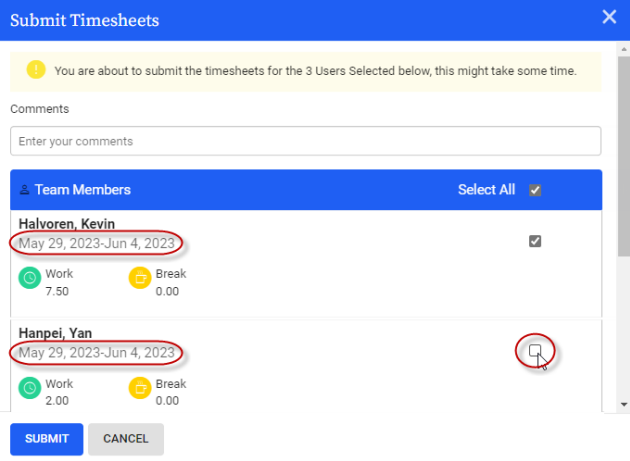630x461 pixels.
Task: Click the scrollbar up arrow
Action: pyautogui.click(x=624, y=49)
